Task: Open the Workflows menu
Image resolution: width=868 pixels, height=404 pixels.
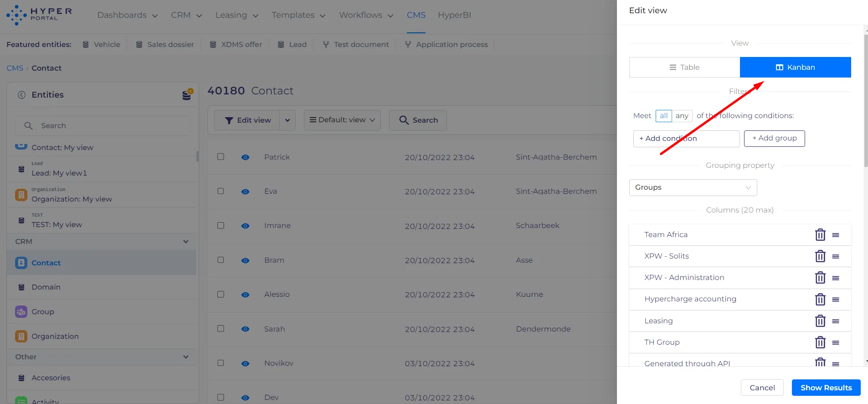Action: click(366, 15)
